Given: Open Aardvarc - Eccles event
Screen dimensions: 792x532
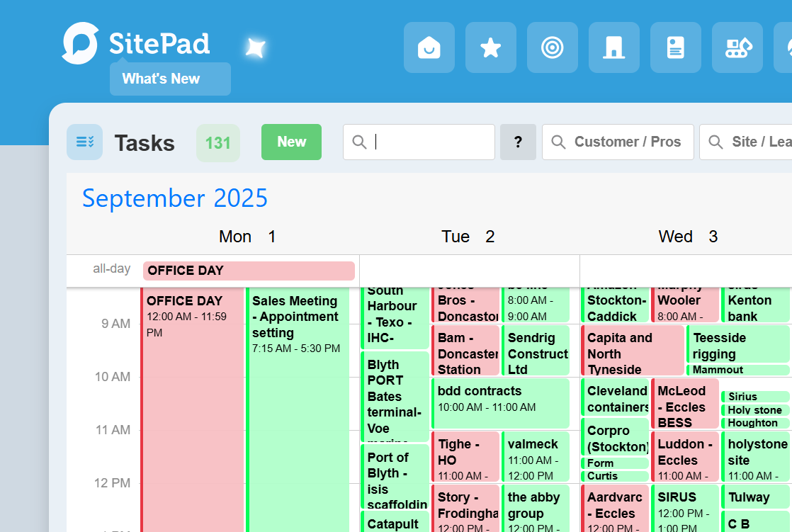Looking at the screenshot, I should (x=615, y=508).
